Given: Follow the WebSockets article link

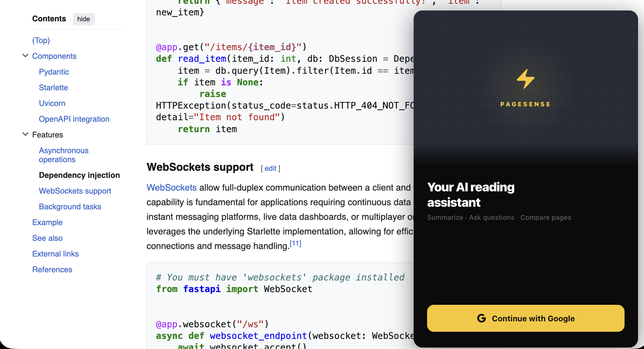Looking at the screenshot, I should click(x=171, y=188).
